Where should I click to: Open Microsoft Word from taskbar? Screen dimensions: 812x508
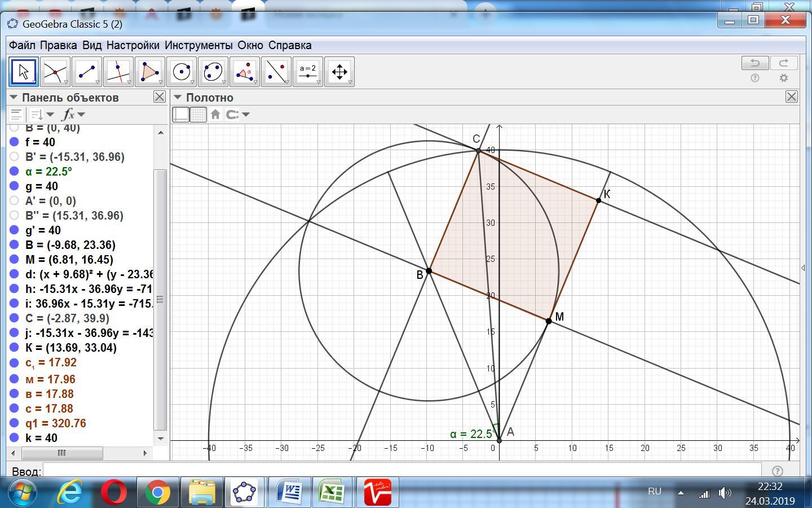point(289,492)
